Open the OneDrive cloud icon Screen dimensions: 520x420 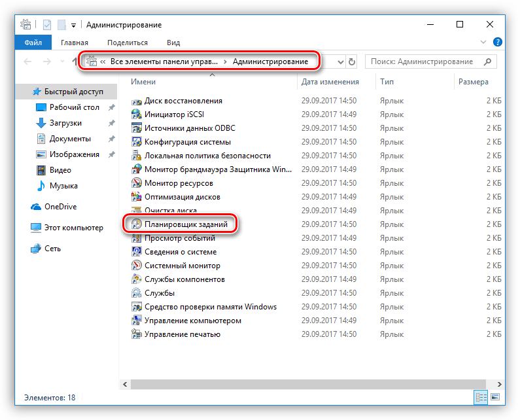click(36, 207)
